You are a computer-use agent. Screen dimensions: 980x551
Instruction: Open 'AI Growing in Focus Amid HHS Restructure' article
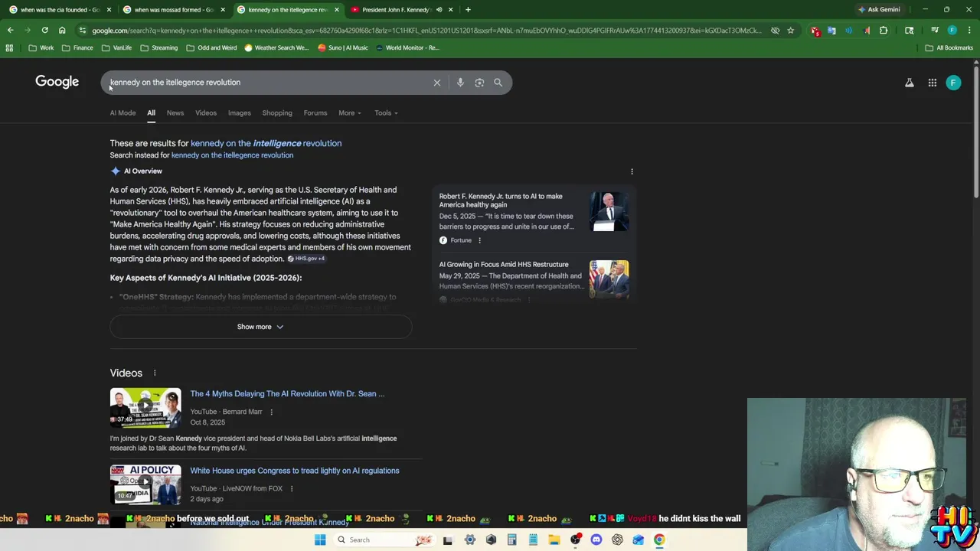(504, 265)
